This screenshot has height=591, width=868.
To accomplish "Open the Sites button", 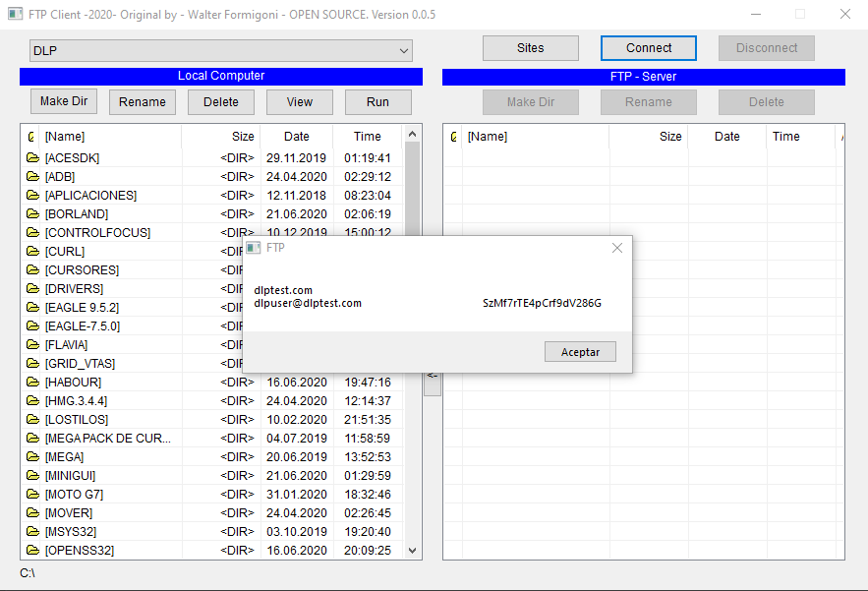I will 530,48.
